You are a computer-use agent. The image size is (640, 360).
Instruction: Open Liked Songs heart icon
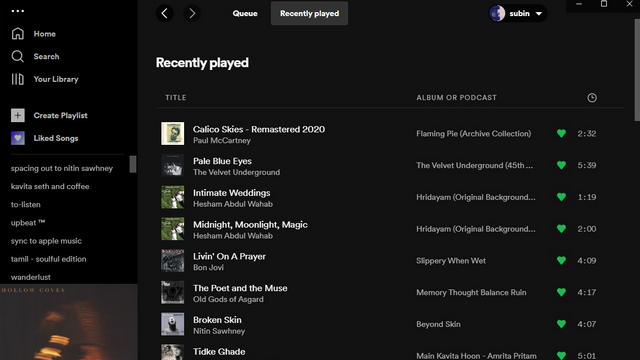tap(18, 138)
